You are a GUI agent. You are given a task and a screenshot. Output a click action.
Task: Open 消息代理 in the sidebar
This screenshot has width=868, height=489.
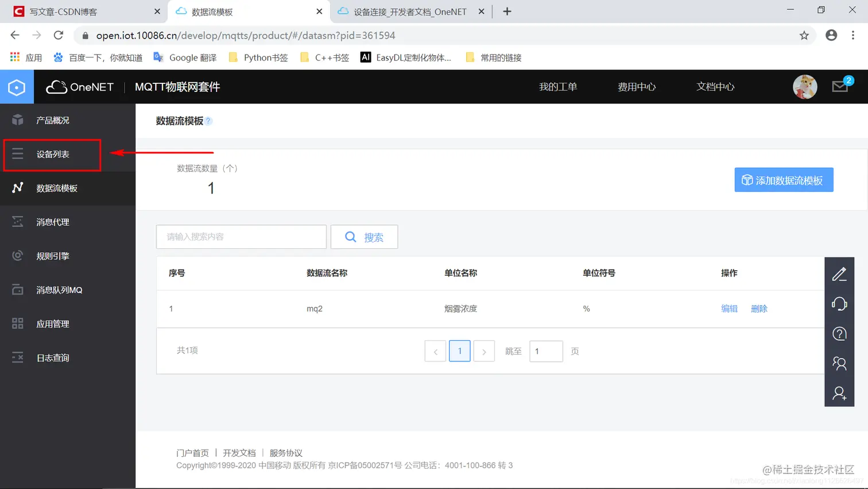68,222
